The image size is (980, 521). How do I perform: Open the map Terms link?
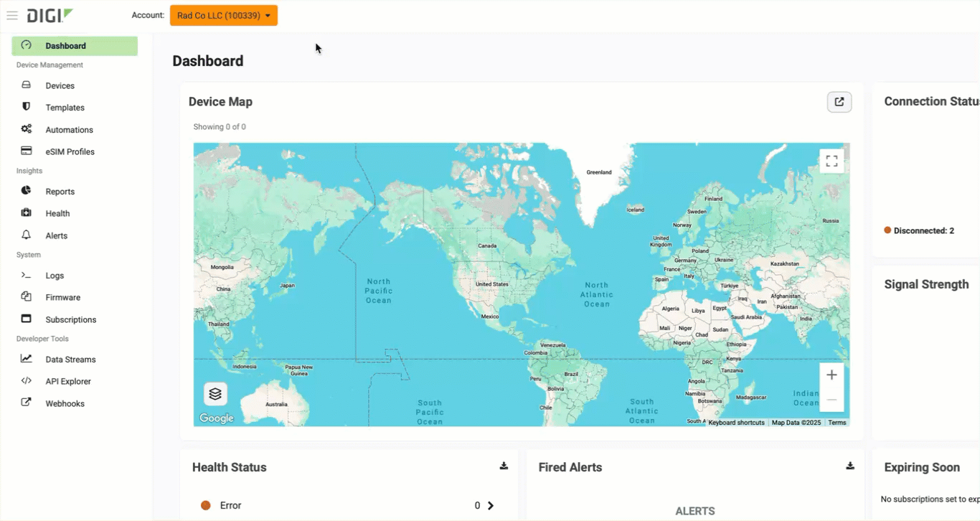click(x=837, y=423)
